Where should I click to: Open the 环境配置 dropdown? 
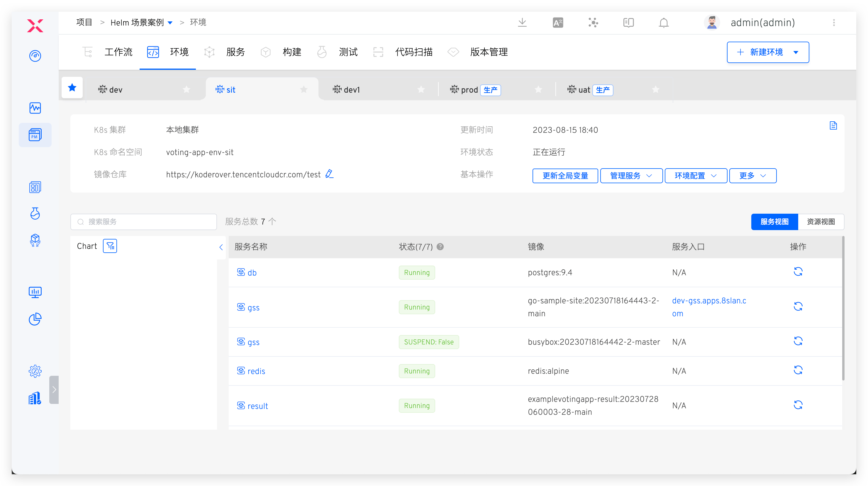696,176
